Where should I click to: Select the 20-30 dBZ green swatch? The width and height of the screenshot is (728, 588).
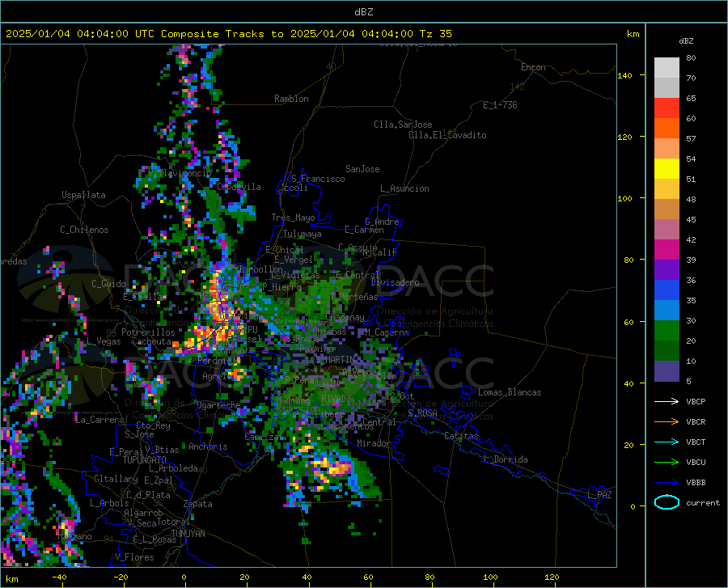667,331
